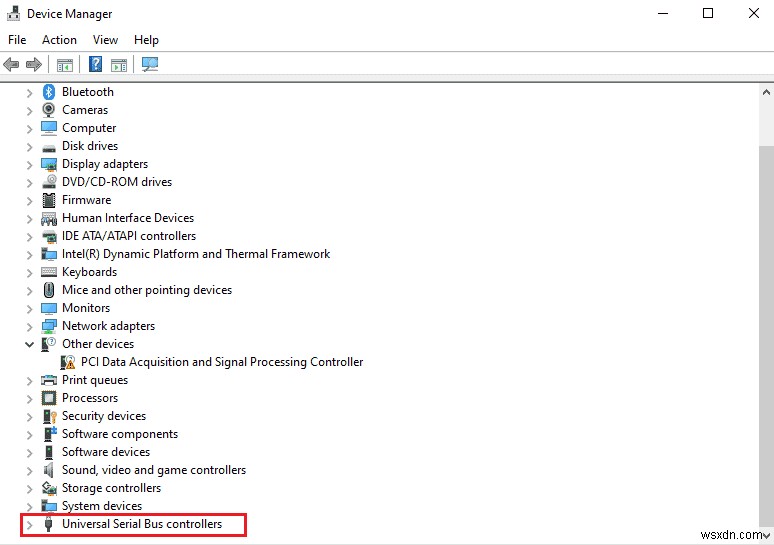Image resolution: width=774 pixels, height=545 pixels.
Task: Expand the Universal Serial Bus controllers chevron
Action: click(29, 525)
